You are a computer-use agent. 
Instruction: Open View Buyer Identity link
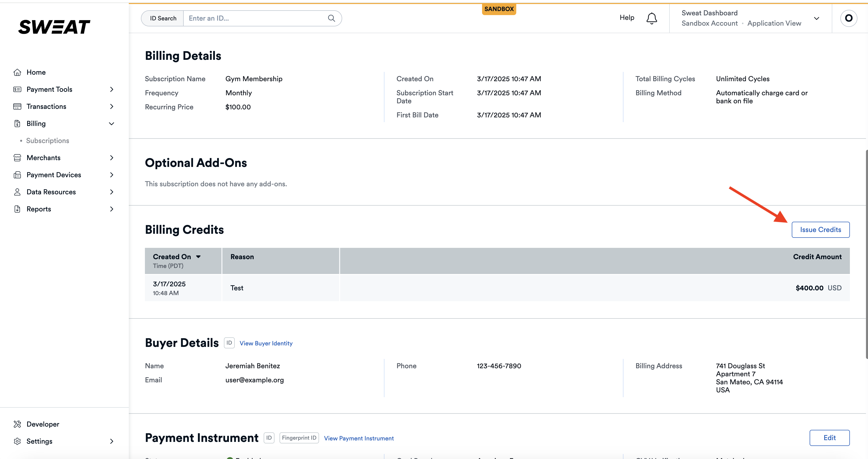tap(266, 343)
